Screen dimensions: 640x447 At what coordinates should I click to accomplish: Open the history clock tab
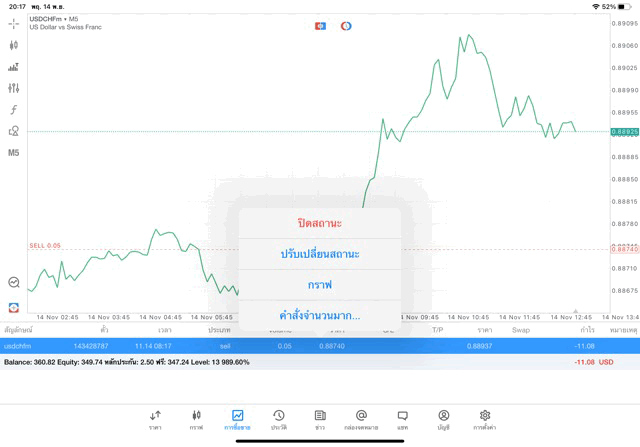(x=279, y=416)
